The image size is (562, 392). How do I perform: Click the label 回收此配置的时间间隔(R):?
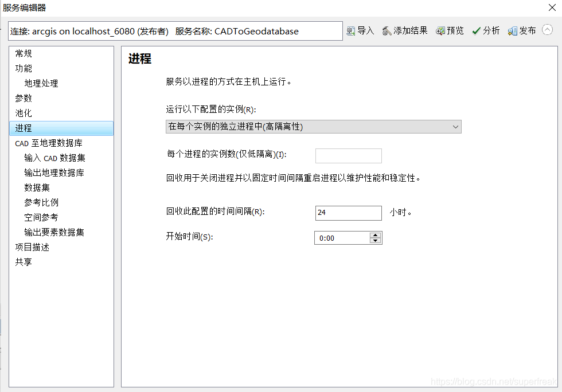click(x=216, y=211)
